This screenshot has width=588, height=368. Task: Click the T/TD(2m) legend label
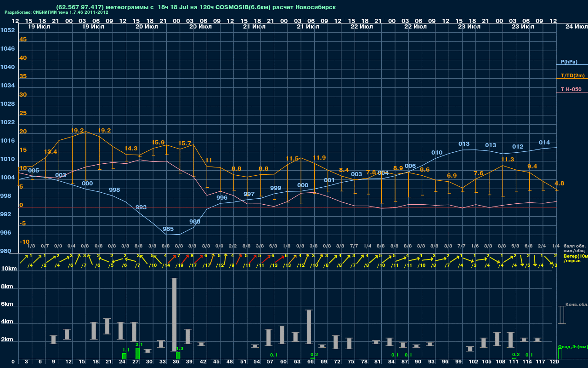(572, 75)
